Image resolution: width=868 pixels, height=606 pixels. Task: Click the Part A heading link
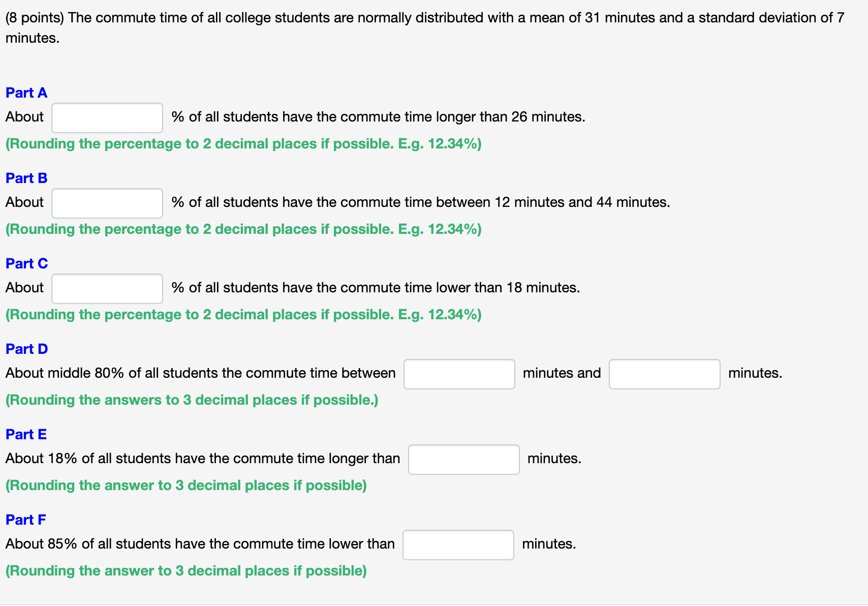tap(26, 93)
